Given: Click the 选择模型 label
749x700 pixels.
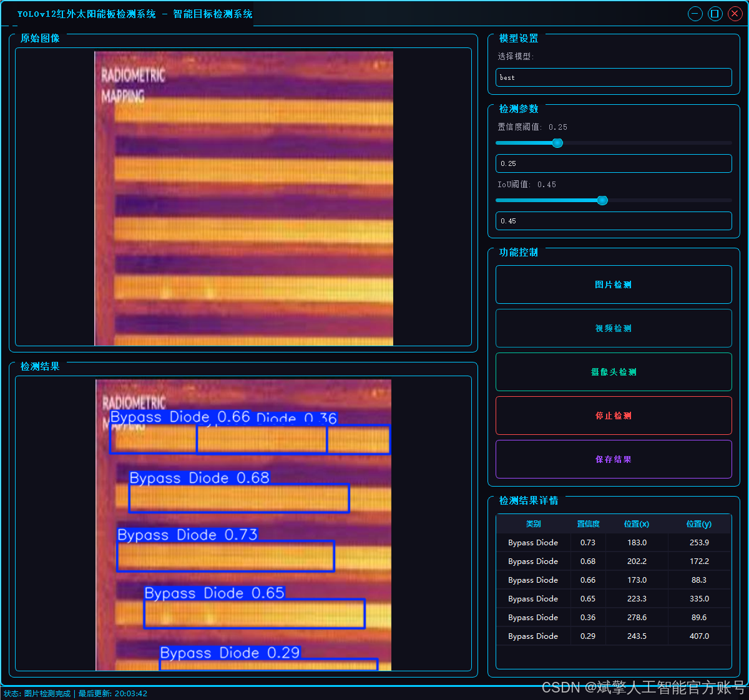Looking at the screenshot, I should (516, 56).
